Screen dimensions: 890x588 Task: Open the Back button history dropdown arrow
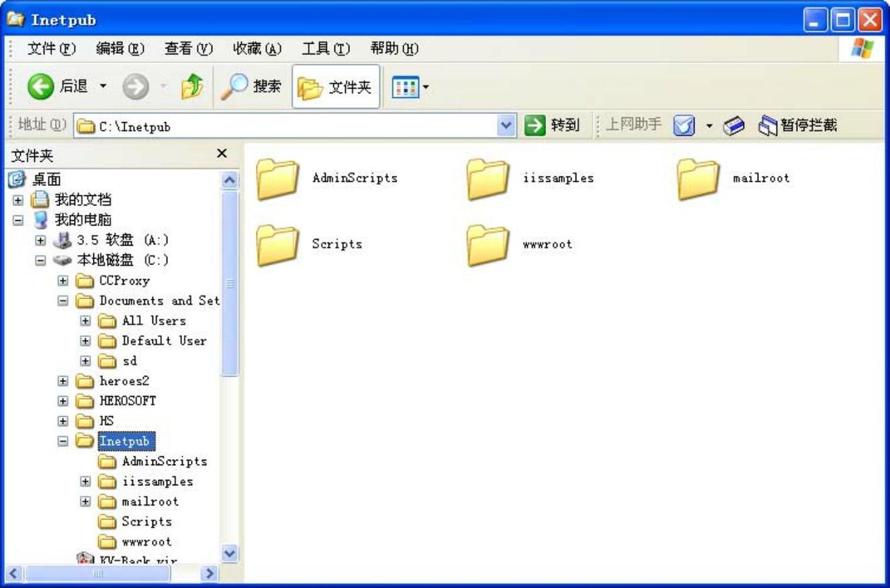click(x=103, y=87)
